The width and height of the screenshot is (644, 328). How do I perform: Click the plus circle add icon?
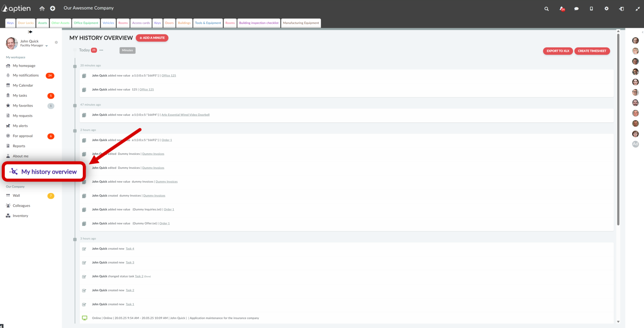53,8
